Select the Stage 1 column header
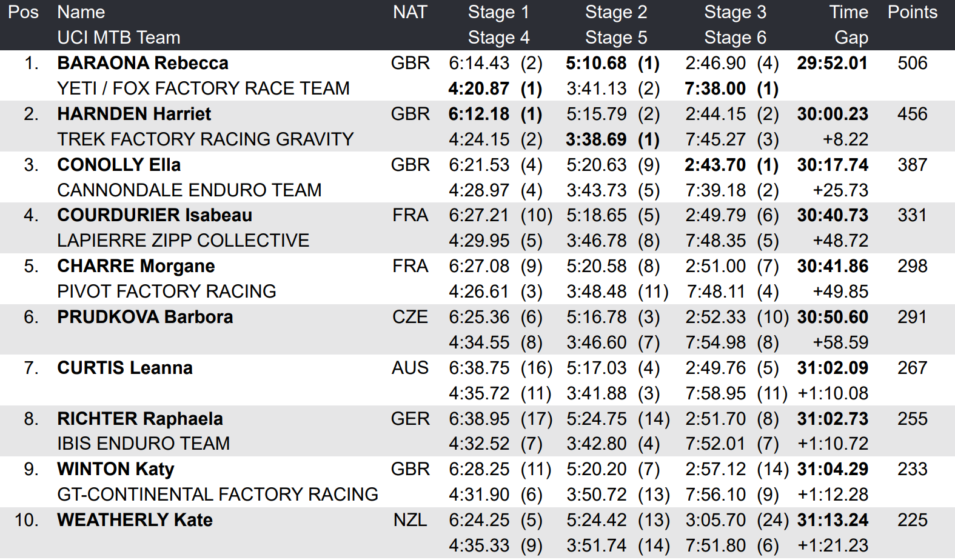The image size is (955, 560). (498, 12)
